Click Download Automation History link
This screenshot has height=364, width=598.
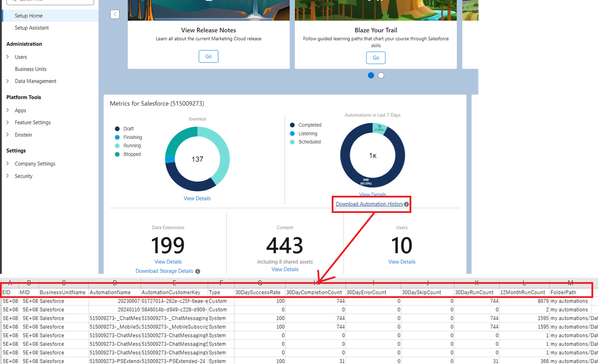[x=369, y=204]
